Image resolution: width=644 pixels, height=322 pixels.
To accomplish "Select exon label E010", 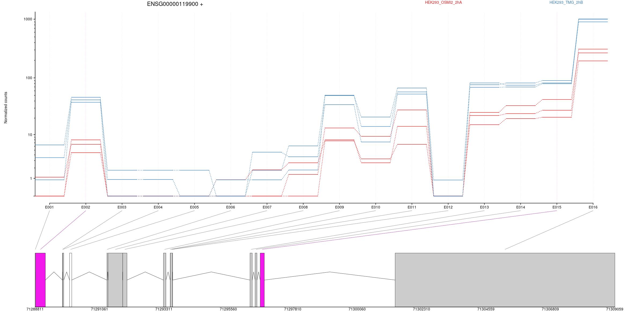I will [376, 207].
